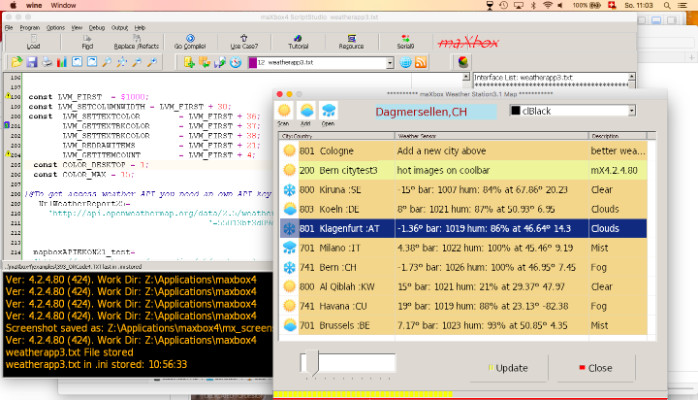Click the rain-cloud Open icon in Weather Station

[x=329, y=111]
